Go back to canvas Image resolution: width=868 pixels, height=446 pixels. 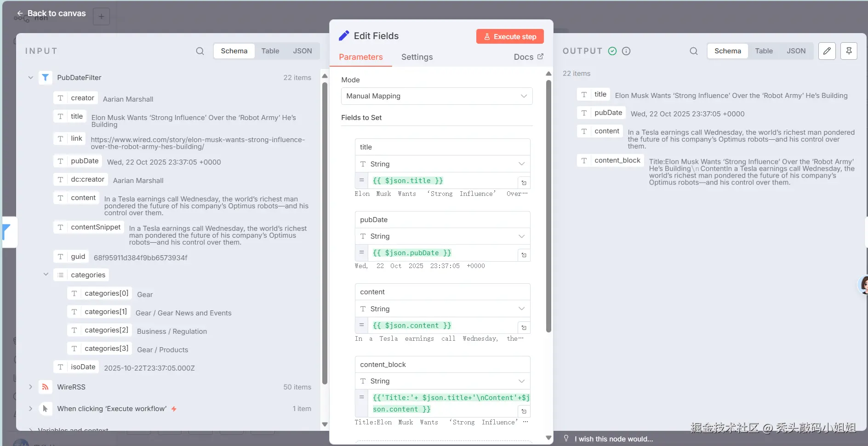51,13
